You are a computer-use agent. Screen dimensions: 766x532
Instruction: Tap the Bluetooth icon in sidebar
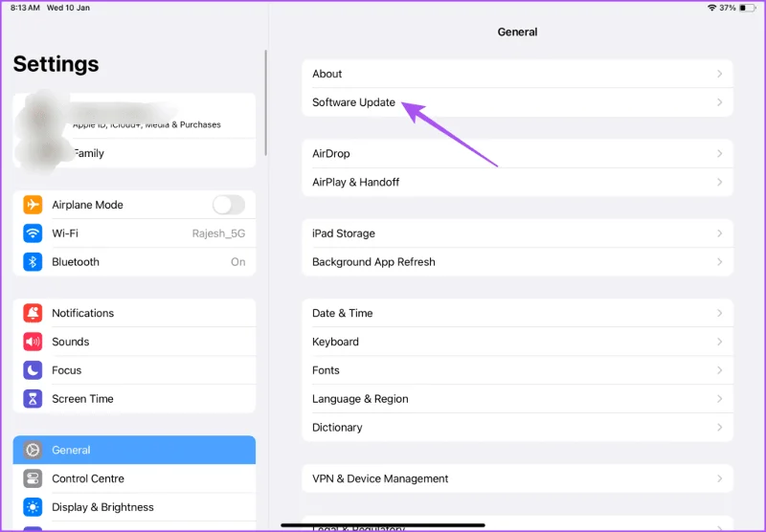tap(33, 262)
